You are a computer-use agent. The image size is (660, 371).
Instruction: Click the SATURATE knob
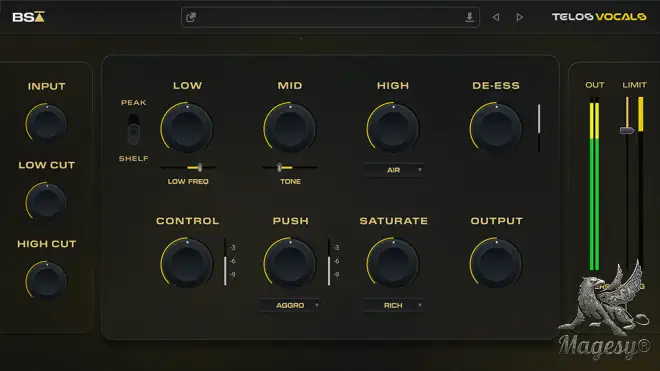(393, 263)
